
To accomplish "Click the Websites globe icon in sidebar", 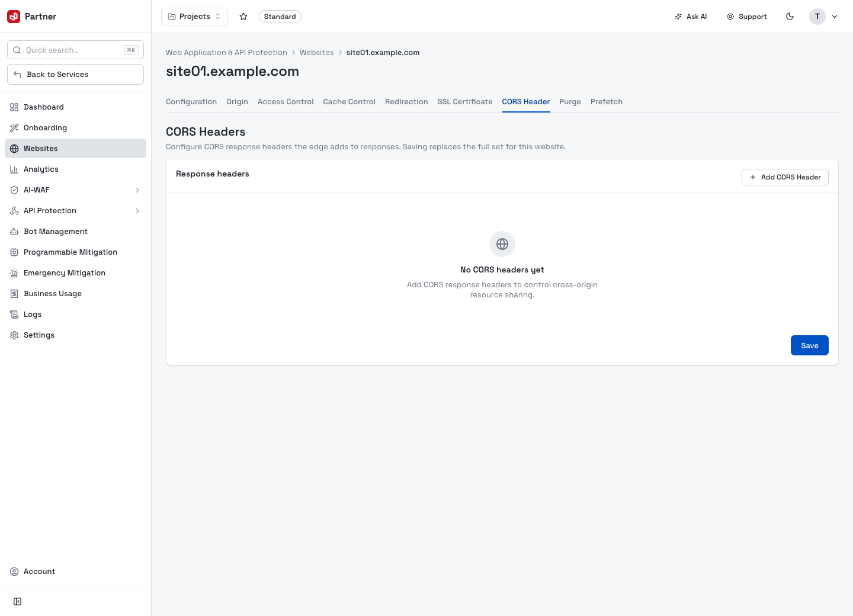I will coord(14,149).
